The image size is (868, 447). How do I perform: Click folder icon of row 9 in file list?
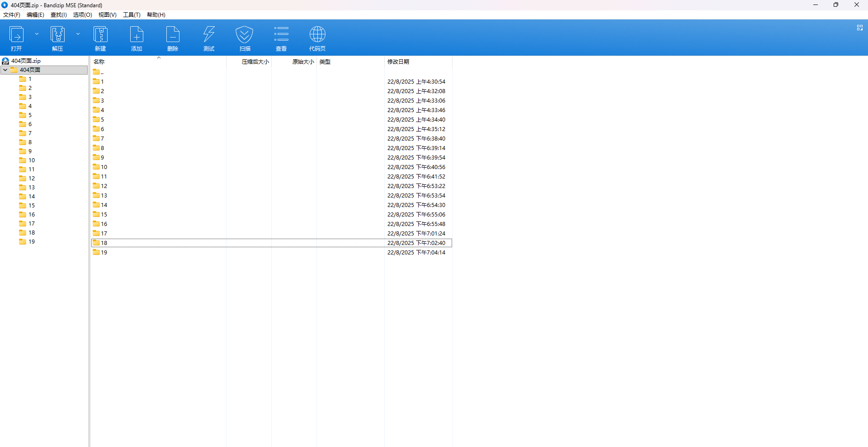[x=96, y=157]
